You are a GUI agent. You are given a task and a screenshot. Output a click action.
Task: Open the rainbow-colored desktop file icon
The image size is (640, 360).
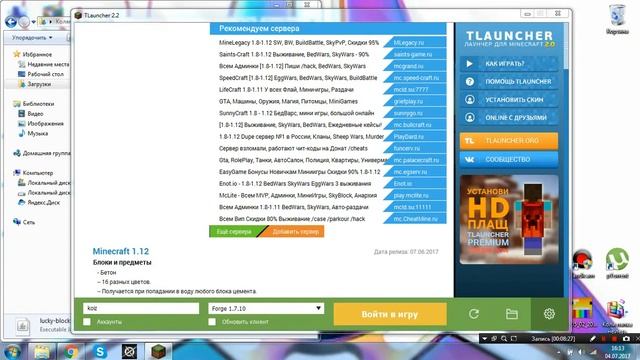[582, 312]
